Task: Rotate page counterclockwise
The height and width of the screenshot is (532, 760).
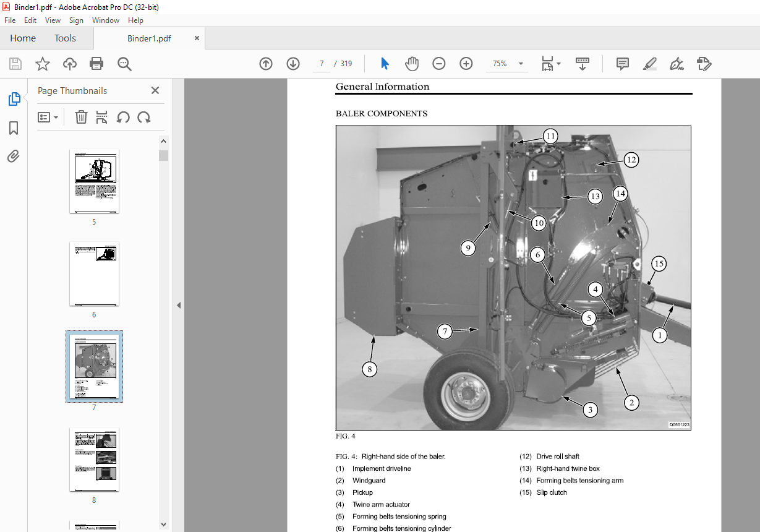Action: pyautogui.click(x=123, y=117)
